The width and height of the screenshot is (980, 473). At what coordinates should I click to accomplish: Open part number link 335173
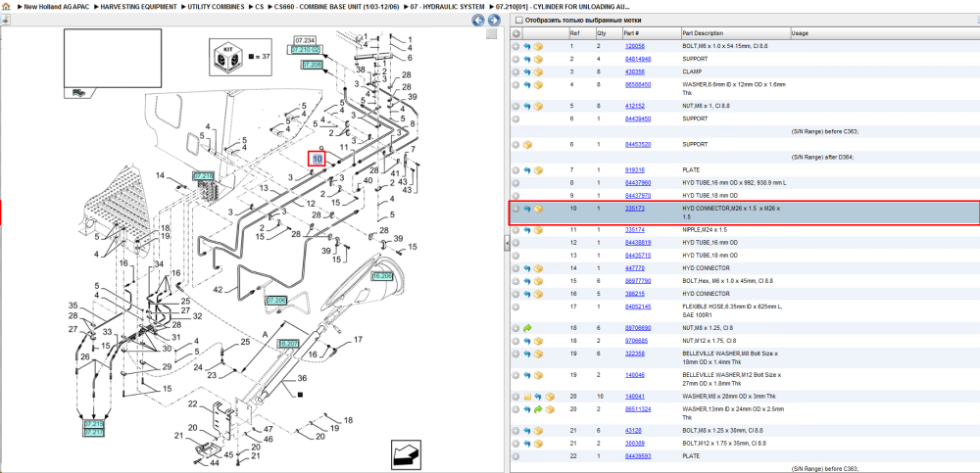coord(634,209)
